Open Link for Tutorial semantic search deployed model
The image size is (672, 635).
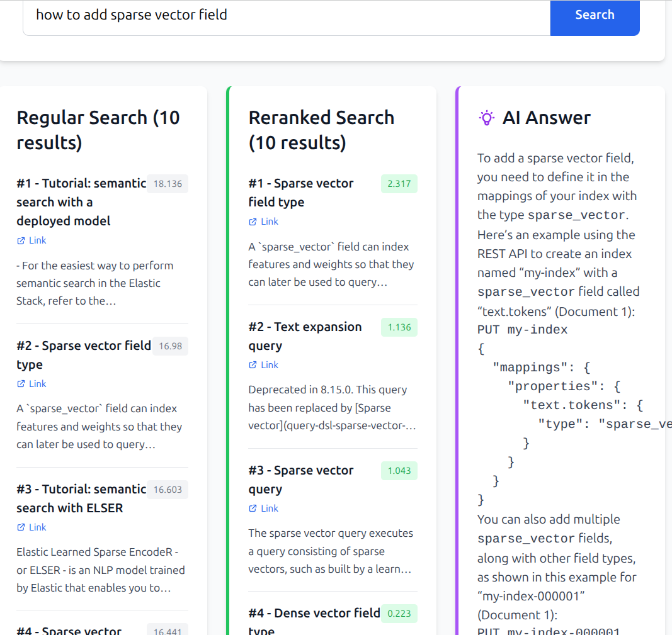pyautogui.click(x=38, y=240)
